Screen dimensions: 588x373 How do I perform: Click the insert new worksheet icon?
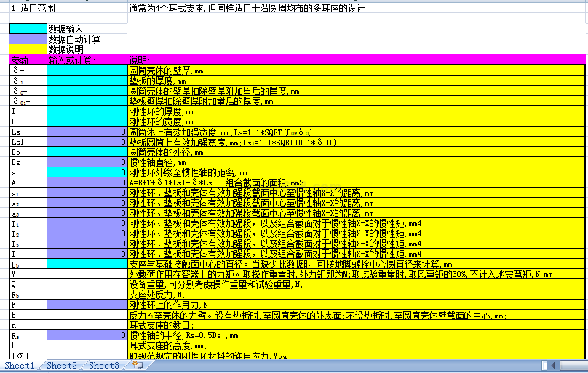coord(138,366)
